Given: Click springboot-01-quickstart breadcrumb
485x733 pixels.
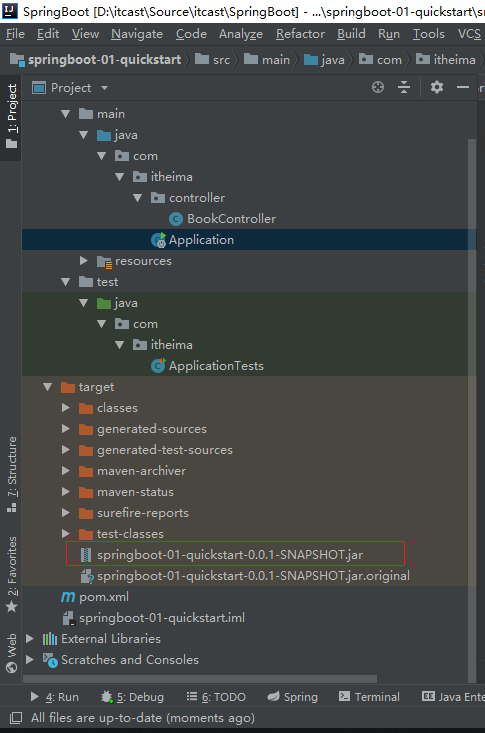Looking at the screenshot, I should pos(95,59).
